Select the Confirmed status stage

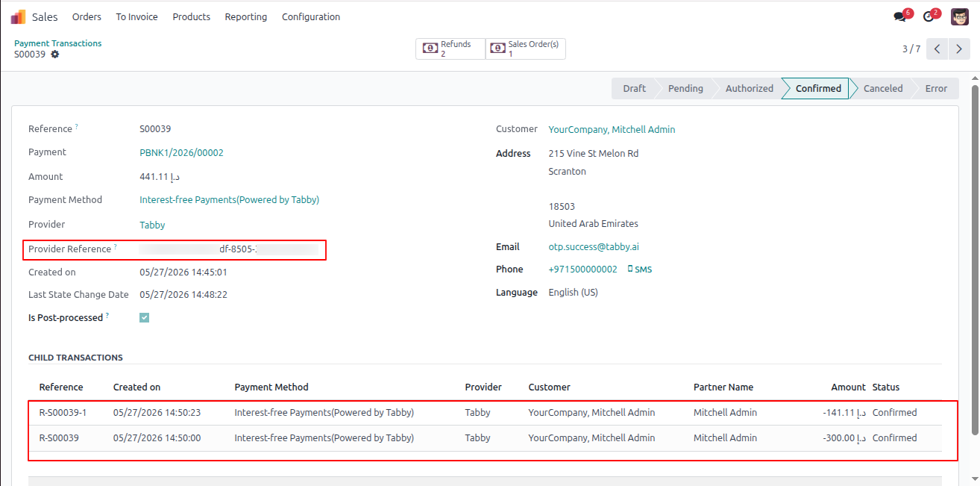coord(818,88)
